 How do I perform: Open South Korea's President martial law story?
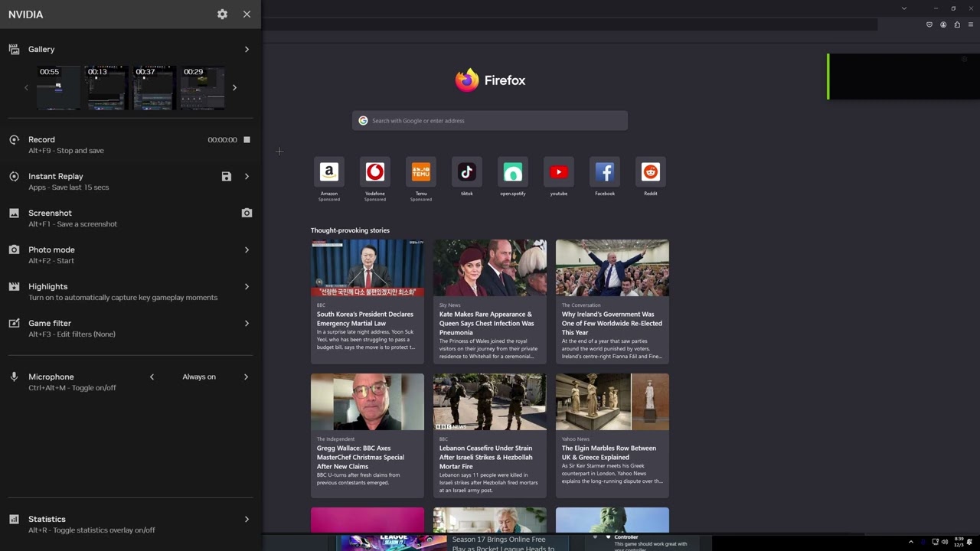367,302
